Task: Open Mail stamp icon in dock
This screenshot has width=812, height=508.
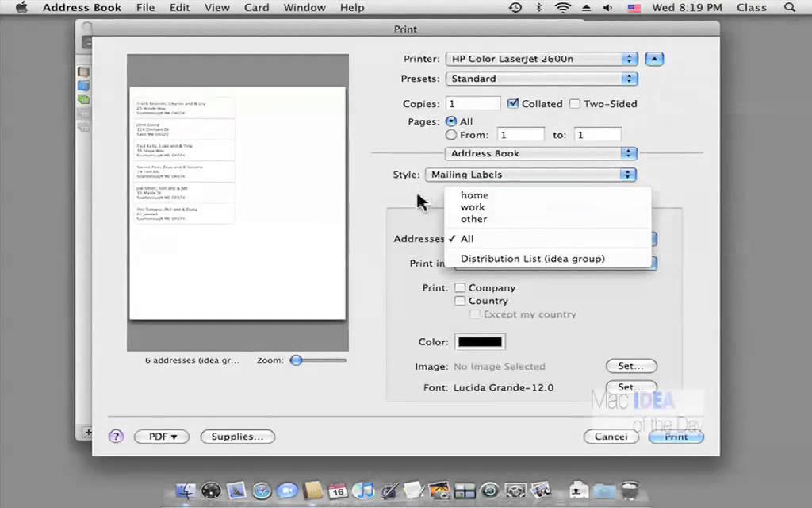Action: pos(236,491)
